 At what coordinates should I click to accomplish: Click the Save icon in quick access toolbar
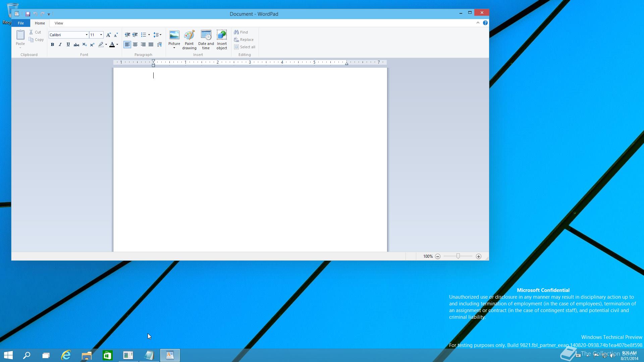coord(28,14)
